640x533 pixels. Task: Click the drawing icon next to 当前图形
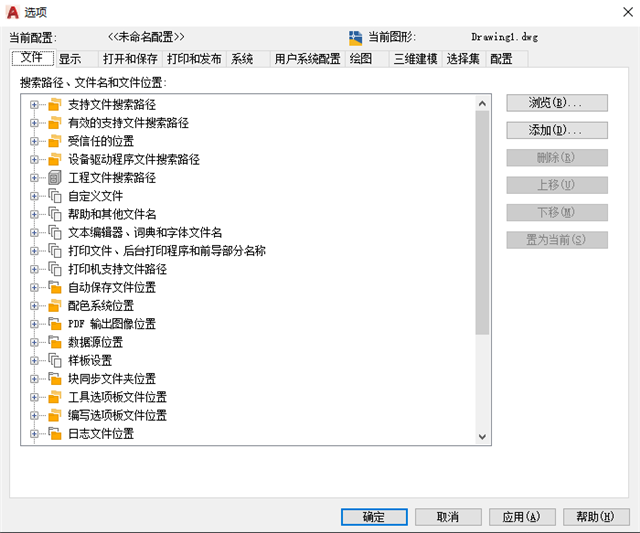click(356, 37)
